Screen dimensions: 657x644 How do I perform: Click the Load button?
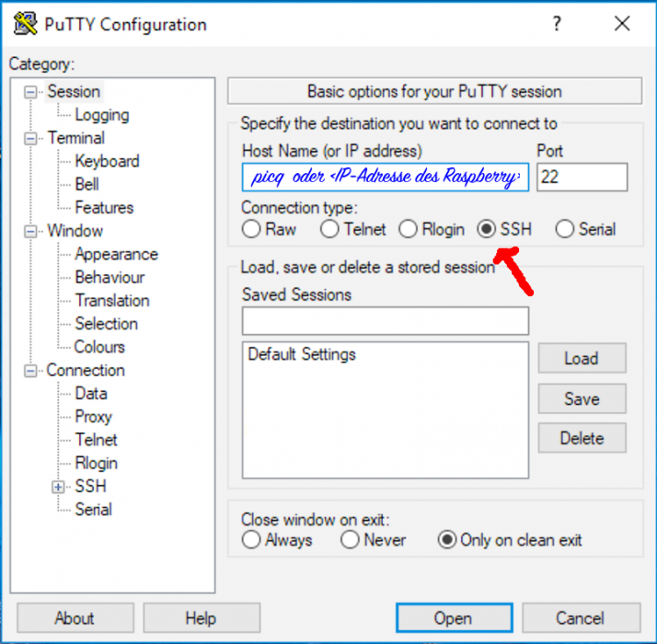click(x=582, y=359)
